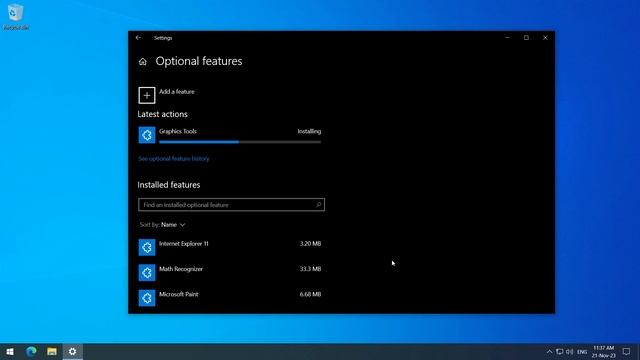Select the Graphics Tools feature icon
Viewport: 640px width, 360px height.
(x=147, y=135)
